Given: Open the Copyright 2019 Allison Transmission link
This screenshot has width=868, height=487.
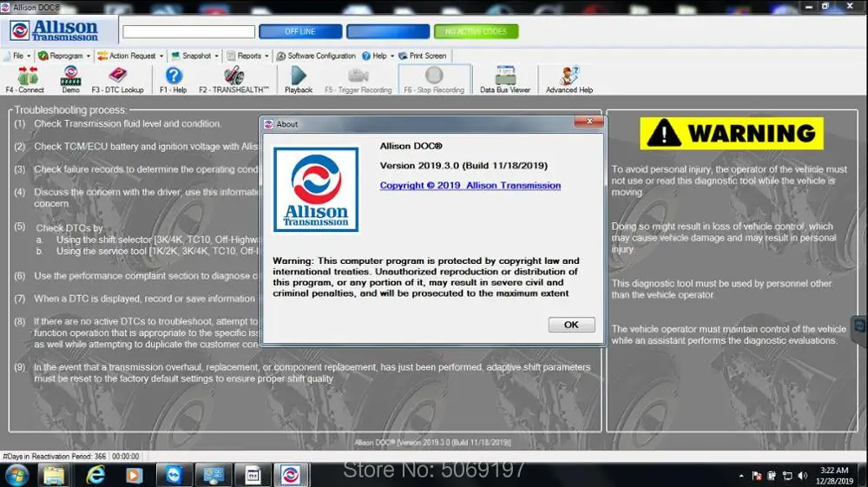Looking at the screenshot, I should [x=470, y=186].
